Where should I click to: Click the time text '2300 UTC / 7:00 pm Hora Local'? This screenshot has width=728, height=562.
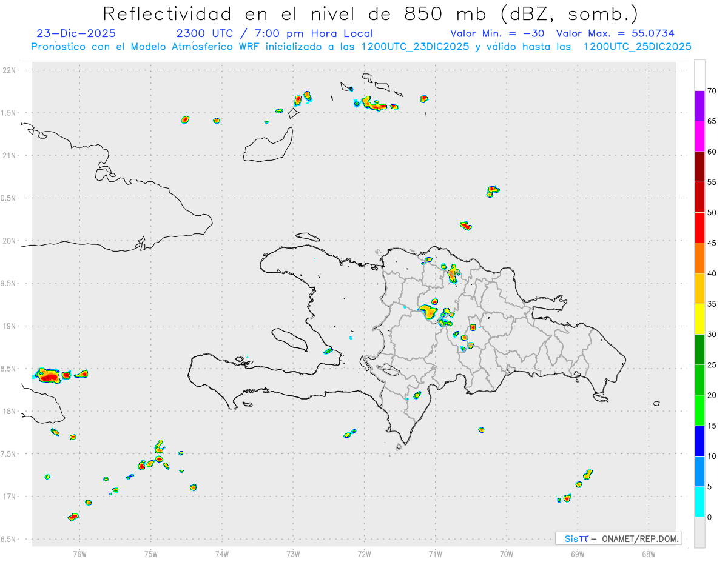point(274,33)
